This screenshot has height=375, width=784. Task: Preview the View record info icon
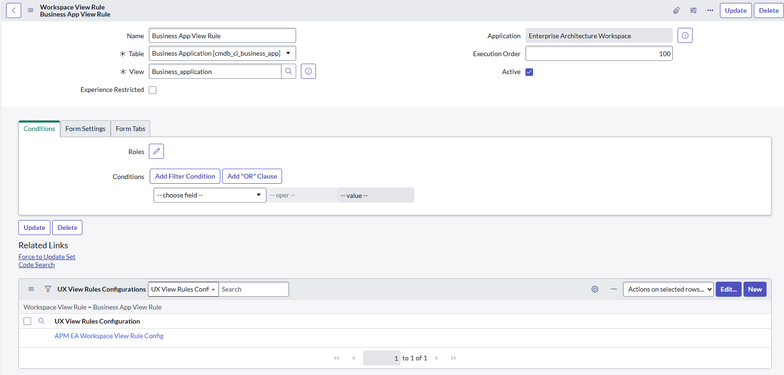coord(308,72)
